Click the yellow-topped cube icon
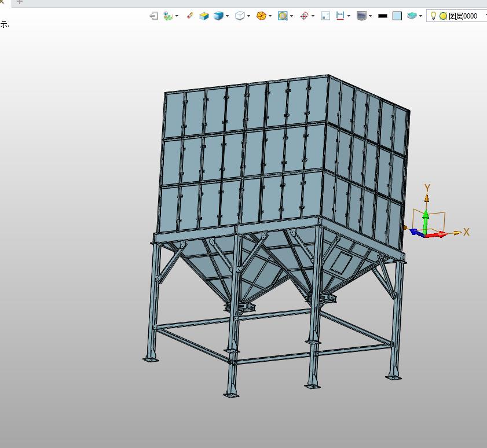Screen dimensions: 487x448 pyautogui.click(x=204, y=16)
